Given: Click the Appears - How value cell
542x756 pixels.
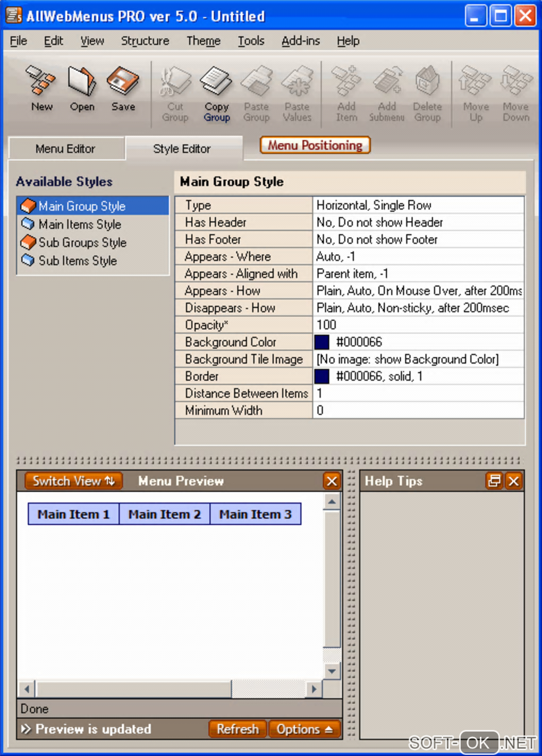Looking at the screenshot, I should (x=418, y=291).
